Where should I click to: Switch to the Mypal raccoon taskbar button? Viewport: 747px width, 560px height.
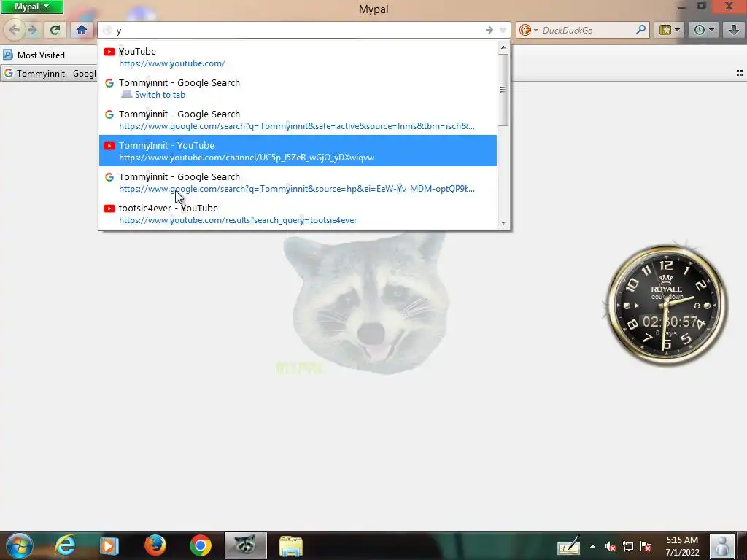[246, 545]
